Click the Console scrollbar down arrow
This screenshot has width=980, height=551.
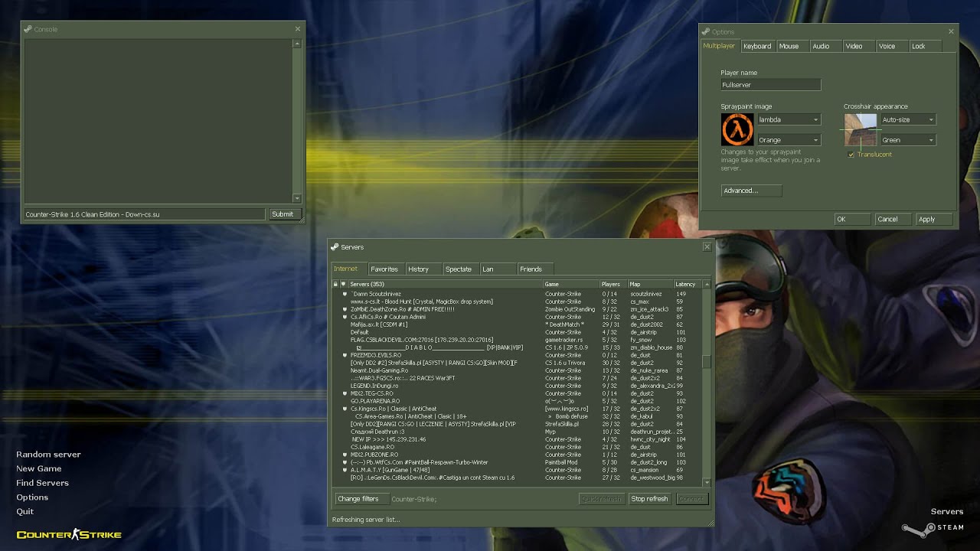pos(297,198)
